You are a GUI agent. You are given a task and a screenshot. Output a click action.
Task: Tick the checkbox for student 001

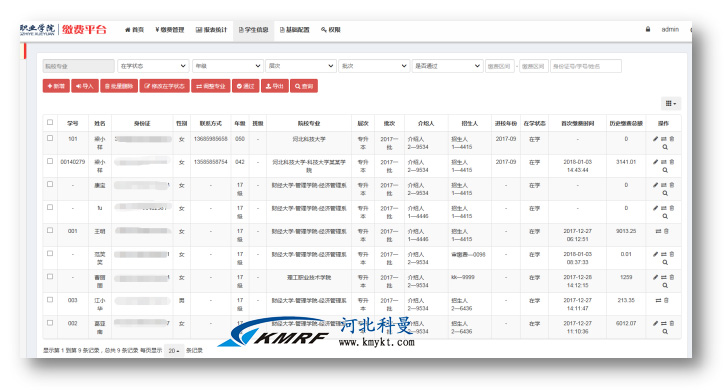tap(50, 230)
